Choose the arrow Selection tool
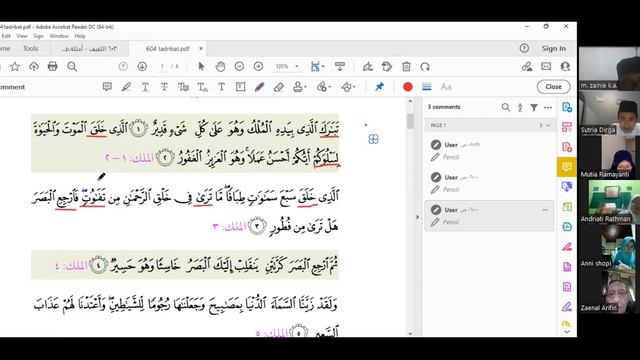 (x=201, y=67)
